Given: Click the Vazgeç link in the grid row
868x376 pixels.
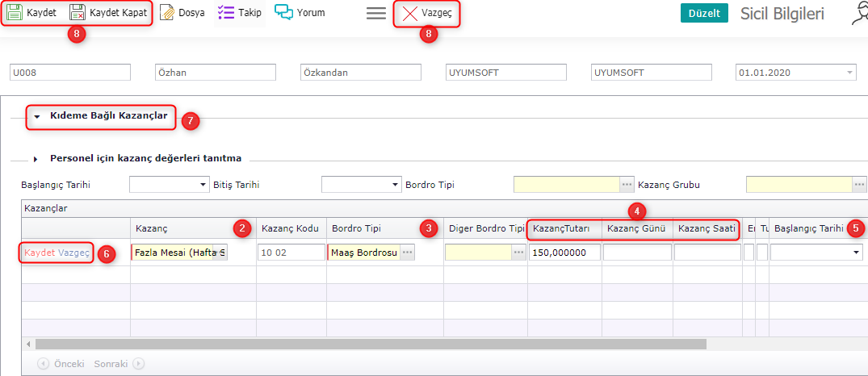Looking at the screenshot, I should pos(73,253).
